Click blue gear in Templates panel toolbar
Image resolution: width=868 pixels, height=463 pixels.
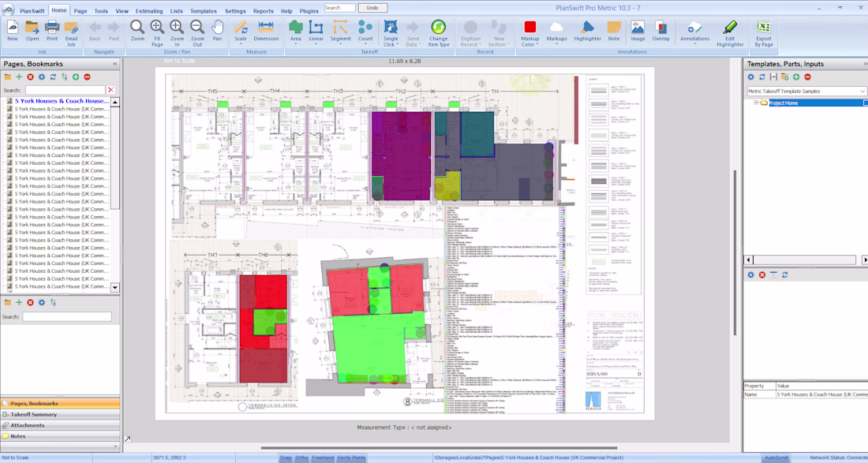click(750, 77)
